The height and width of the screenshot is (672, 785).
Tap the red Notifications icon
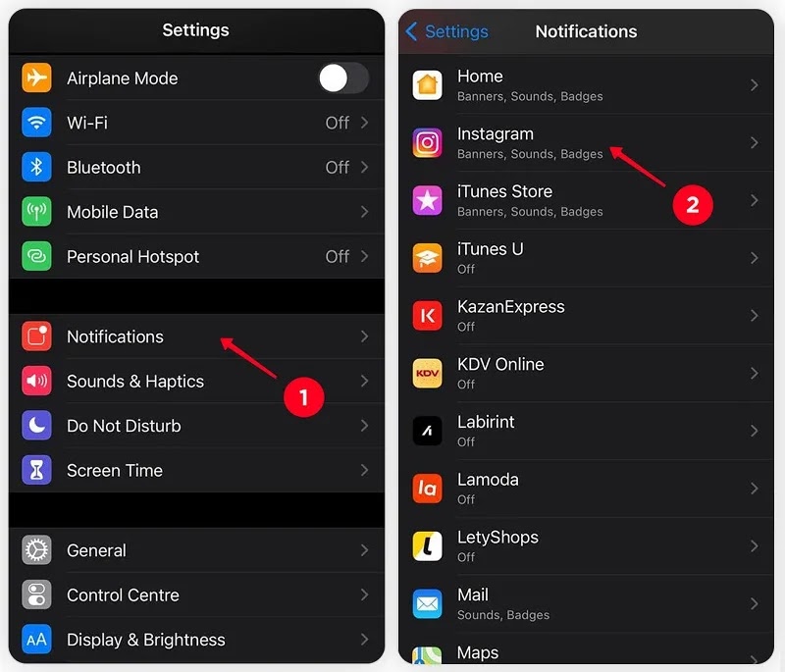tap(36, 336)
